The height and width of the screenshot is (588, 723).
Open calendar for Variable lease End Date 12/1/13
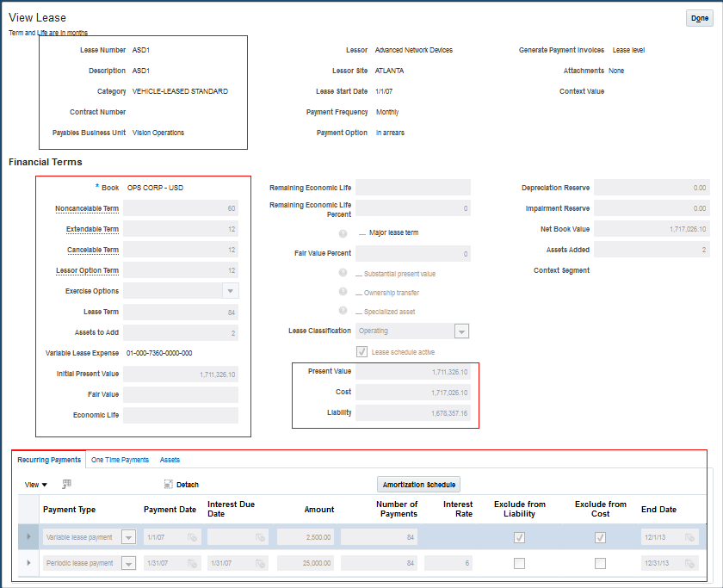(689, 537)
